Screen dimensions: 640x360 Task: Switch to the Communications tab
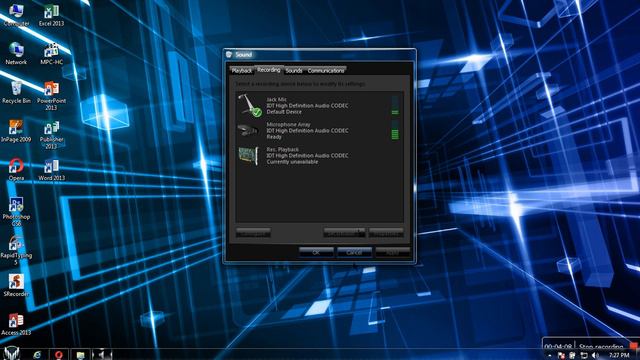click(326, 71)
